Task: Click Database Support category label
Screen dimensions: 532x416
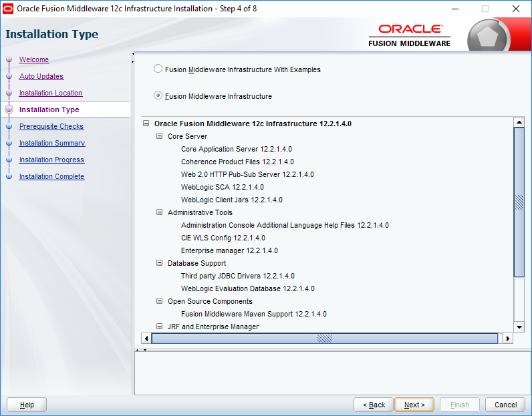Action: click(196, 263)
